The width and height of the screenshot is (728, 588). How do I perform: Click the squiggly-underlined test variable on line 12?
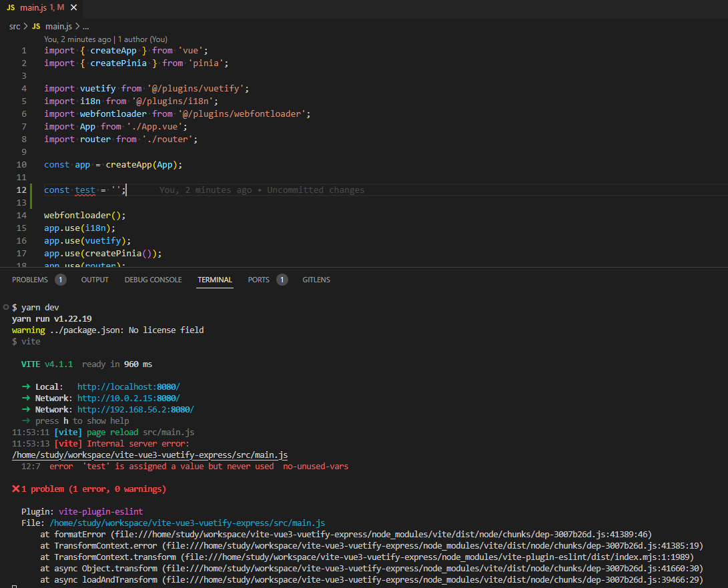click(x=85, y=190)
